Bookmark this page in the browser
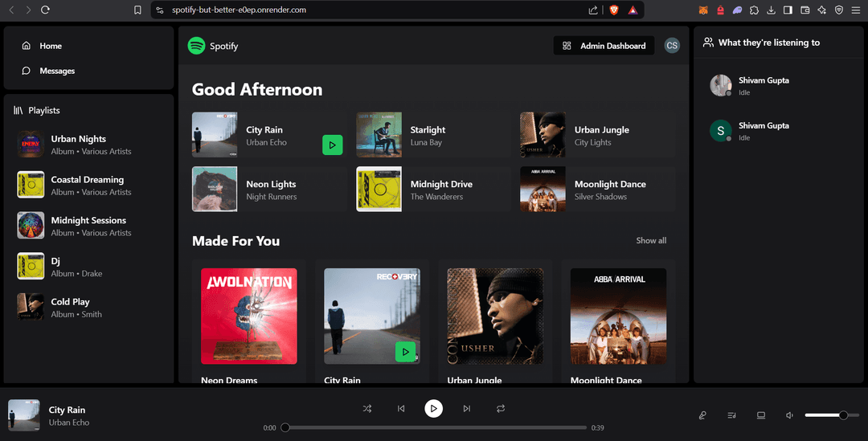Image resolution: width=868 pixels, height=441 pixels. point(137,10)
